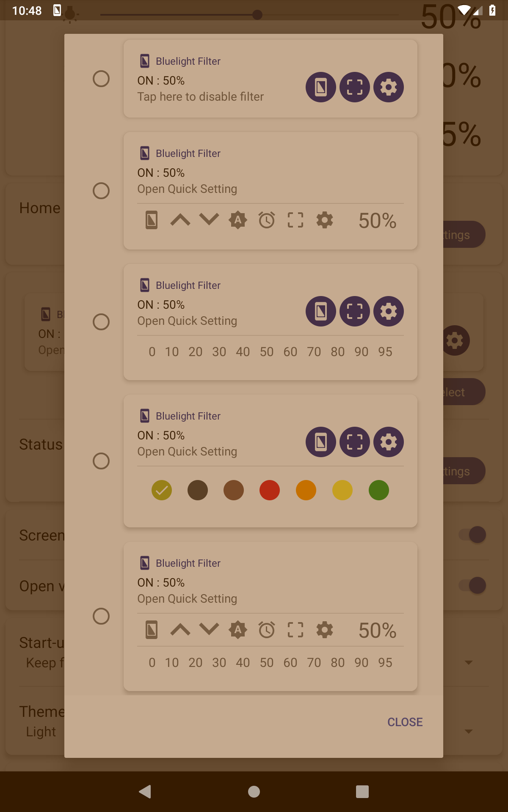This screenshot has height=812, width=508.
Task: Open settings gear in the color swatch card
Action: [x=389, y=442]
